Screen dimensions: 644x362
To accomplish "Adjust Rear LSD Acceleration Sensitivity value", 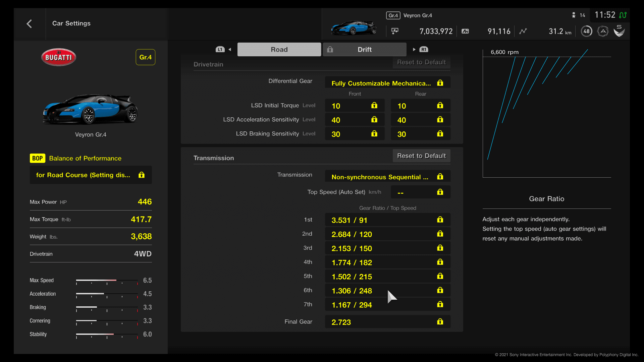I will [x=420, y=120].
